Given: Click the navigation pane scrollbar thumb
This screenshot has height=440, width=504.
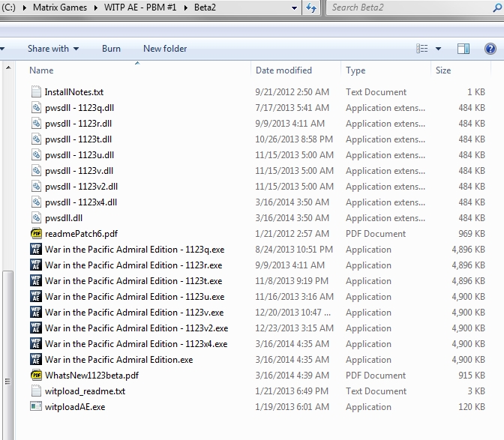Looking at the screenshot, I should click(7, 355).
